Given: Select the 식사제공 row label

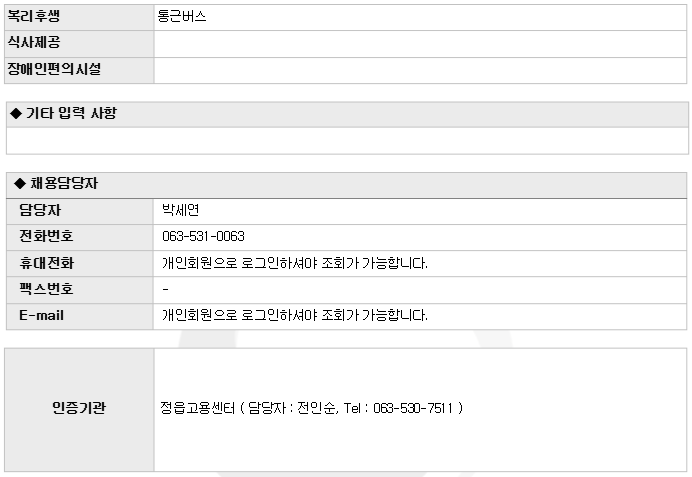Looking at the screenshot, I should [34, 43].
